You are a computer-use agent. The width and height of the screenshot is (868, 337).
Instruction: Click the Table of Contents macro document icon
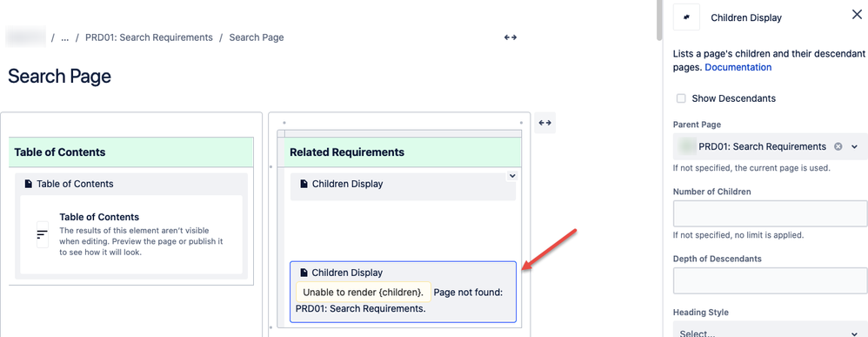(28, 184)
